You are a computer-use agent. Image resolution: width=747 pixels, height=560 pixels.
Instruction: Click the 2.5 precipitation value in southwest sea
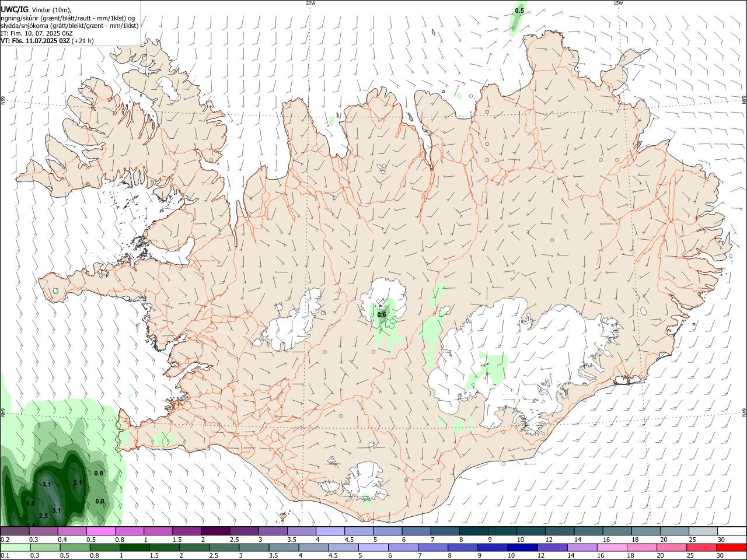point(43,516)
